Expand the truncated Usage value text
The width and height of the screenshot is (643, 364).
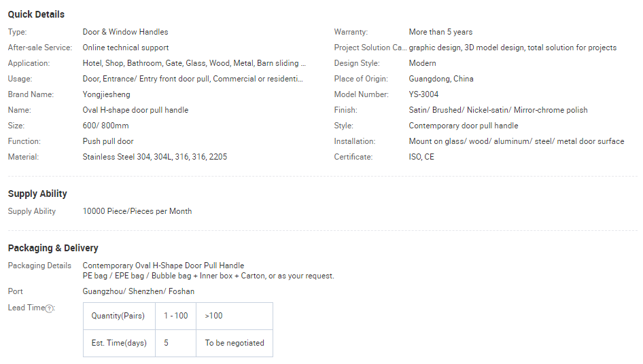[192, 79]
